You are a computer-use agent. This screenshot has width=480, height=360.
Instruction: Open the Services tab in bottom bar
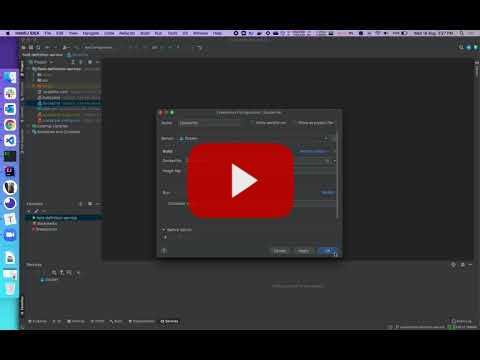169,321
